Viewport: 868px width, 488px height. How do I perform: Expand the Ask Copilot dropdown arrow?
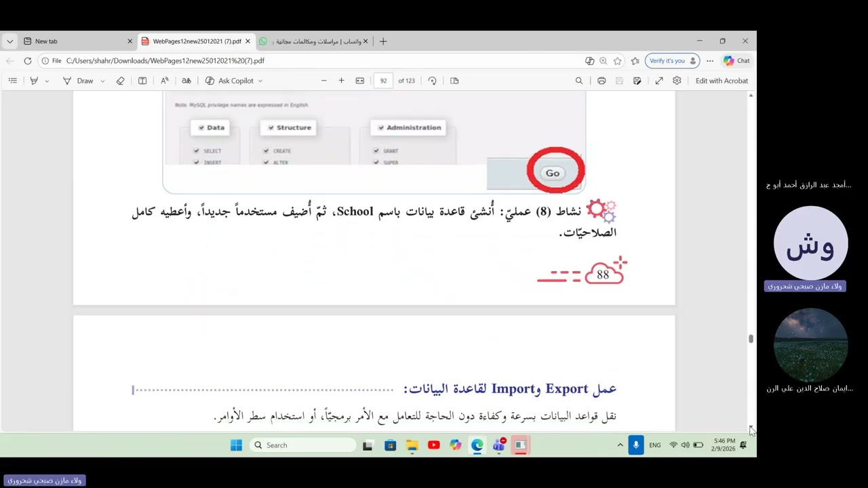[x=260, y=81]
